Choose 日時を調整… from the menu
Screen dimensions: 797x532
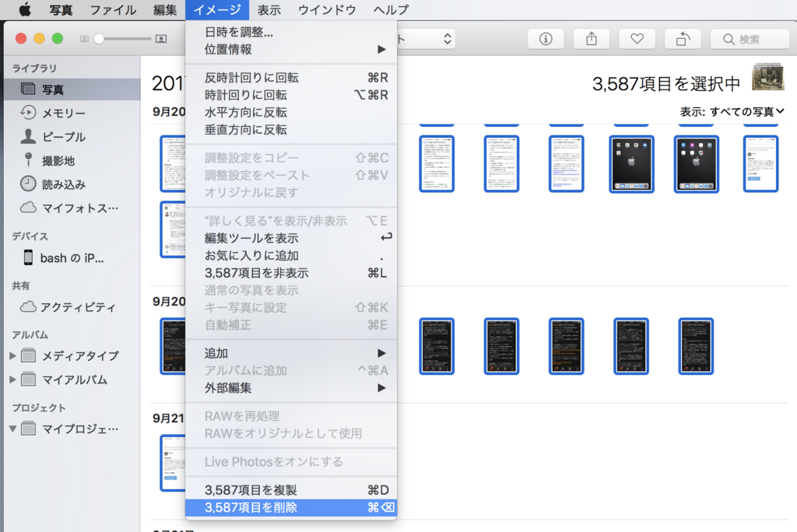click(x=291, y=32)
